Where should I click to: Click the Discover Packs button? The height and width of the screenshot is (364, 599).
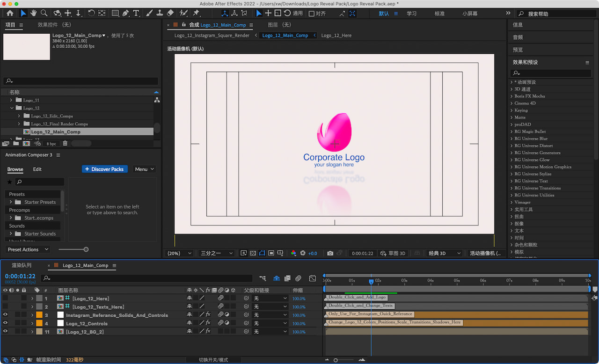point(105,169)
